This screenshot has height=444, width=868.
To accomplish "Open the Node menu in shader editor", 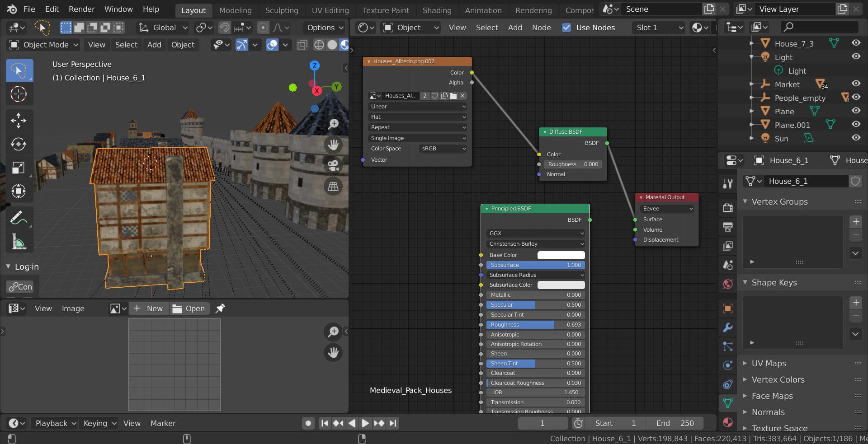I will click(541, 28).
